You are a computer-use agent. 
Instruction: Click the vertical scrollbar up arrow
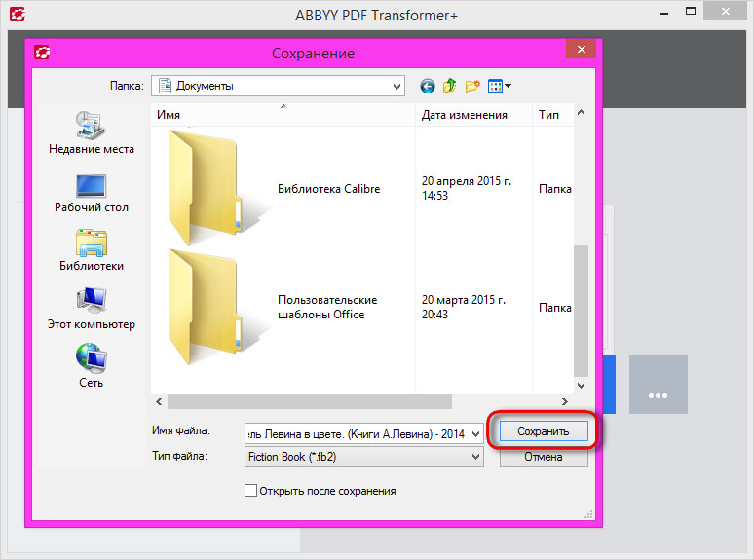[581, 112]
